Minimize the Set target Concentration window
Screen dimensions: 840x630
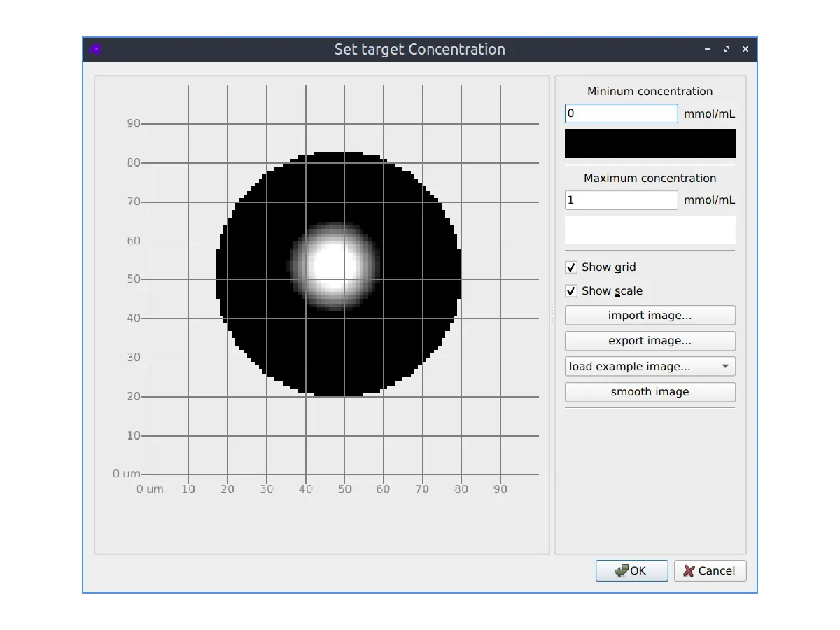tap(708, 50)
